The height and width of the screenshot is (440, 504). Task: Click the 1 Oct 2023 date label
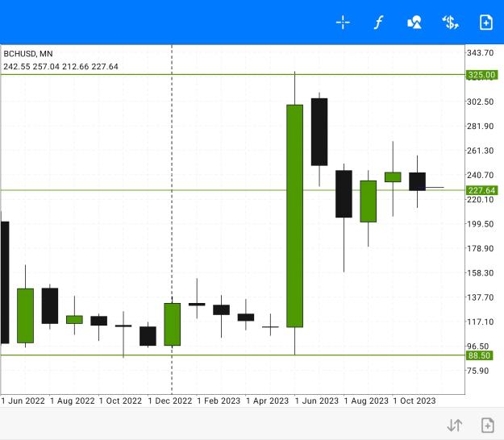pos(414,401)
